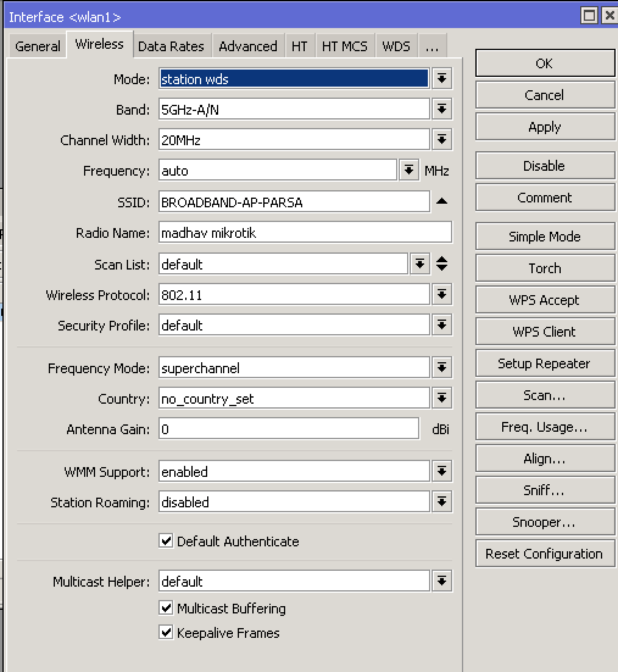Uncheck Default Authenticate
The width and height of the screenshot is (618, 672).
click(x=165, y=541)
